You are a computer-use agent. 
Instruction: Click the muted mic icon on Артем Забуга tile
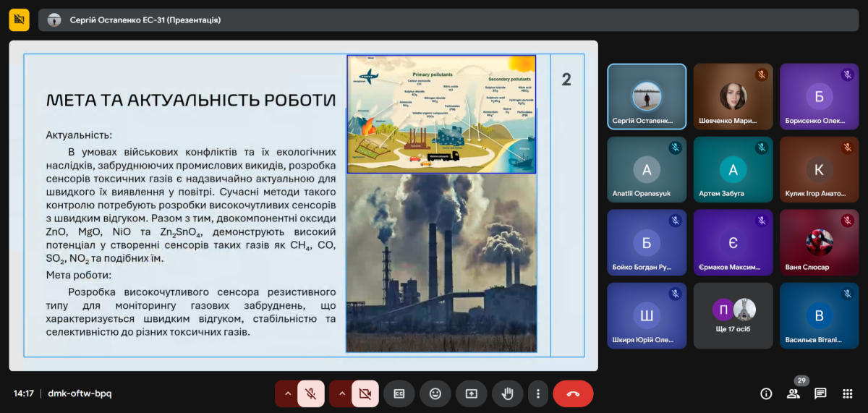point(761,148)
